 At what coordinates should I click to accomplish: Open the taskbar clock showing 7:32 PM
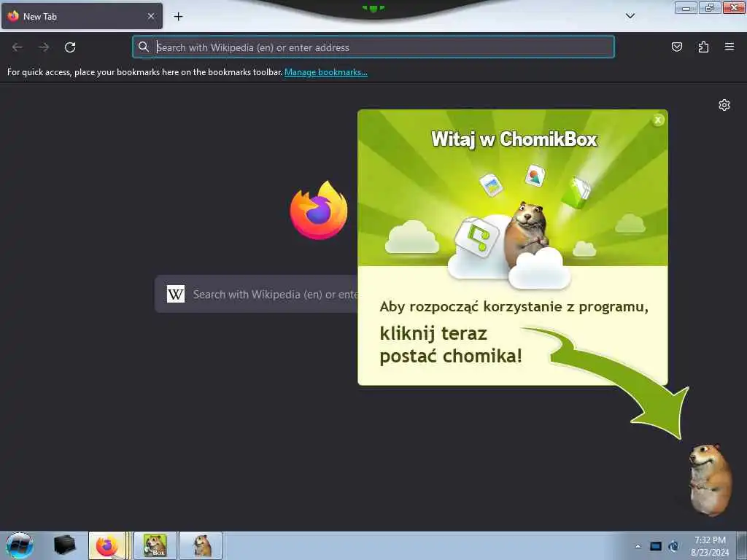pos(710,546)
